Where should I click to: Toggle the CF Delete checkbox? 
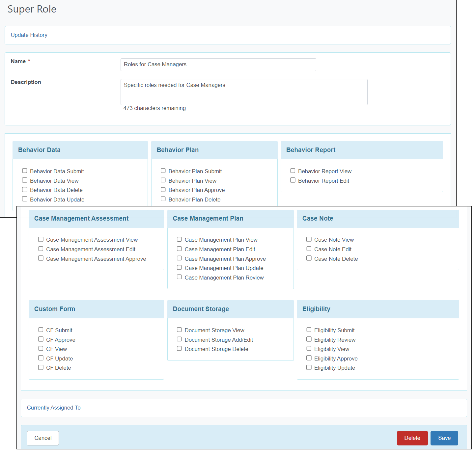pyautogui.click(x=41, y=367)
